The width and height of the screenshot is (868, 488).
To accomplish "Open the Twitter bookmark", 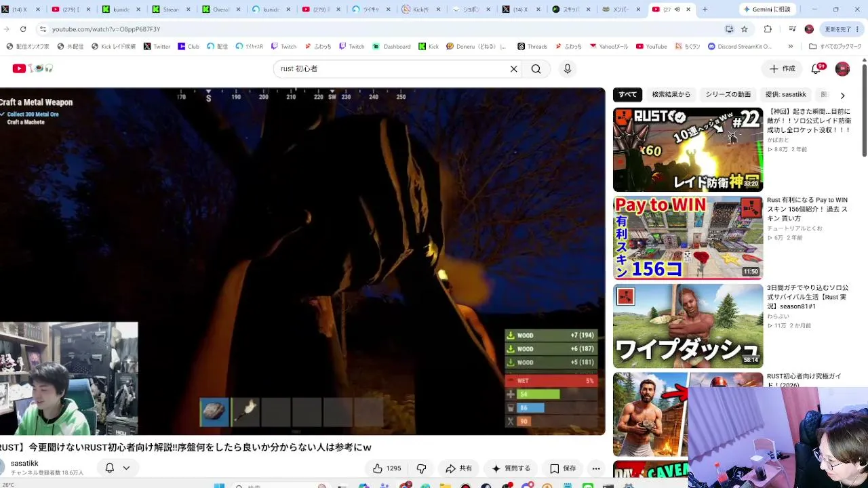I will (x=157, y=47).
